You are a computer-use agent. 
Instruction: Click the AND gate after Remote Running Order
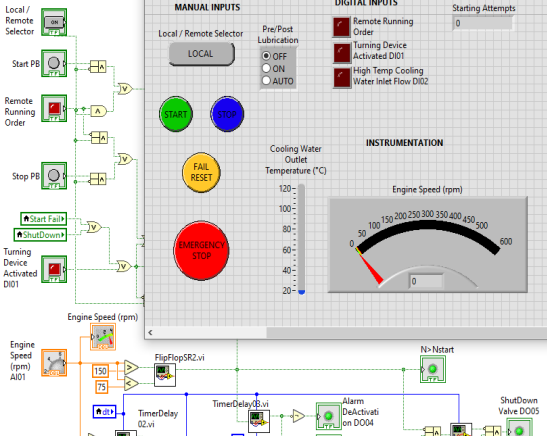[98, 111]
